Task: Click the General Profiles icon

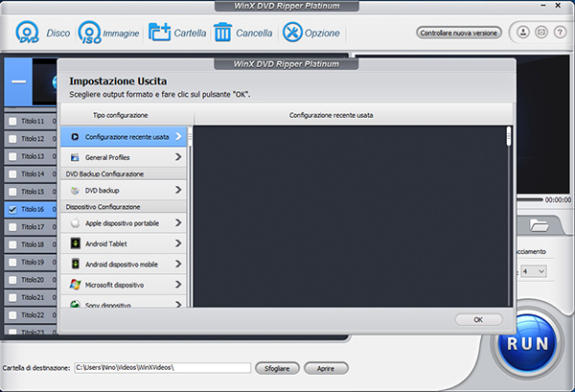Action: tap(75, 157)
